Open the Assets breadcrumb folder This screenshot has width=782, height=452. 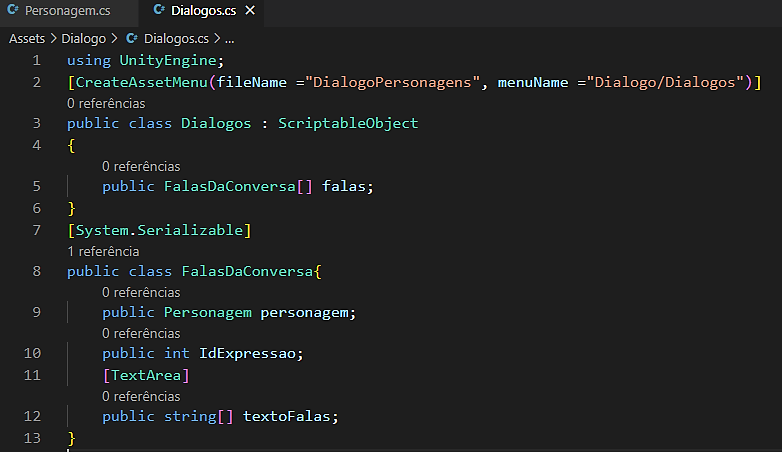29,39
